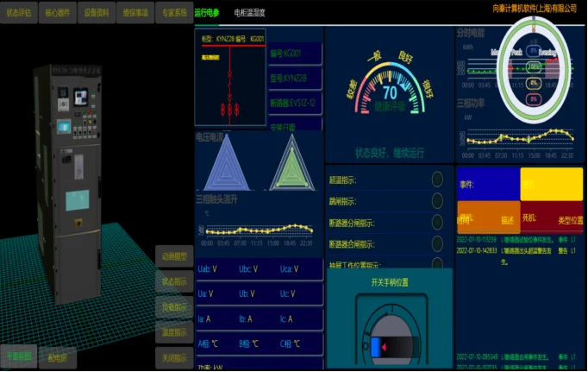The height and width of the screenshot is (372, 588).
Task: Click the yellow 0% badge in ring
Action: coord(534,83)
